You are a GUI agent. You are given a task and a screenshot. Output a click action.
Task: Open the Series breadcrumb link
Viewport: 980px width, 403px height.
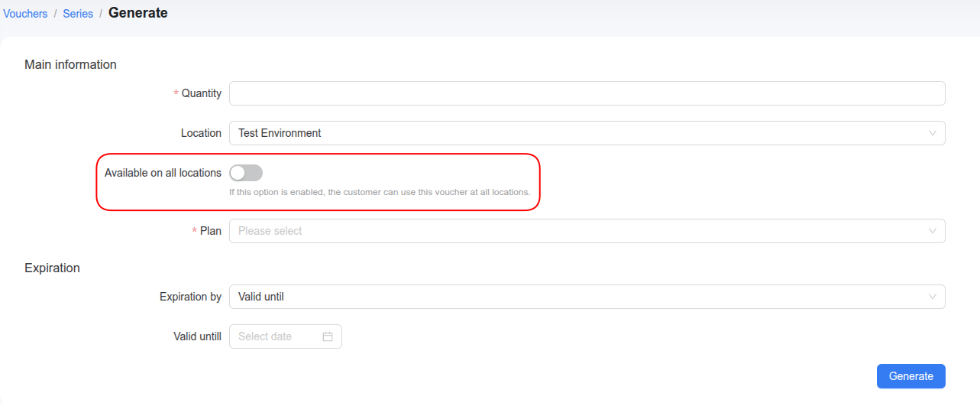(x=78, y=14)
